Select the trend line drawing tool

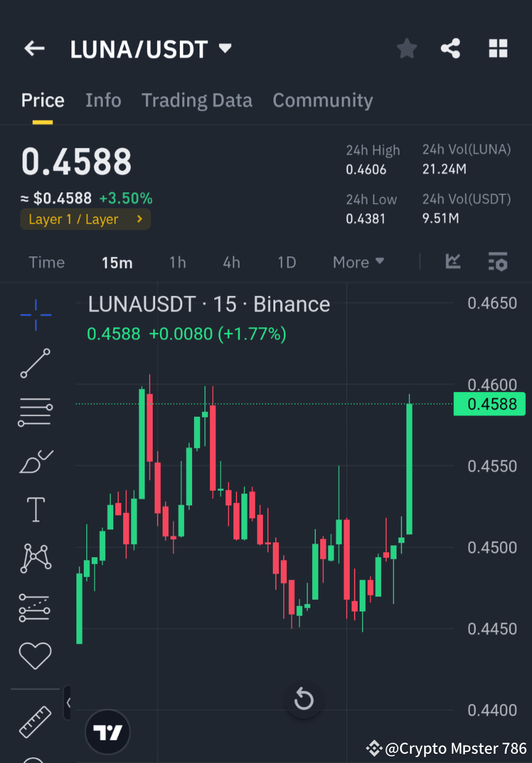(35, 363)
